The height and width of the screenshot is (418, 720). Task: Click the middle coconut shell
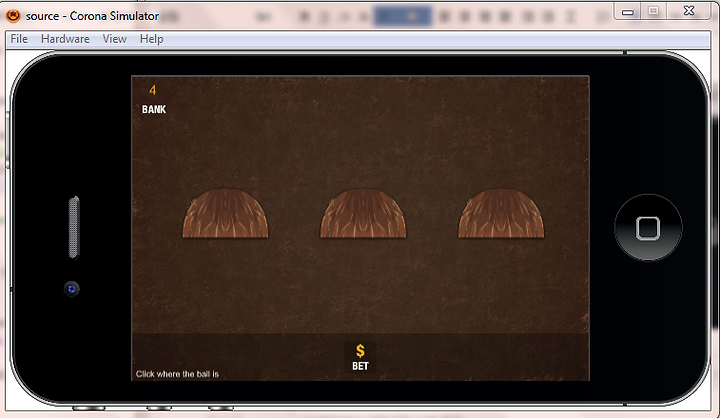tap(363, 214)
